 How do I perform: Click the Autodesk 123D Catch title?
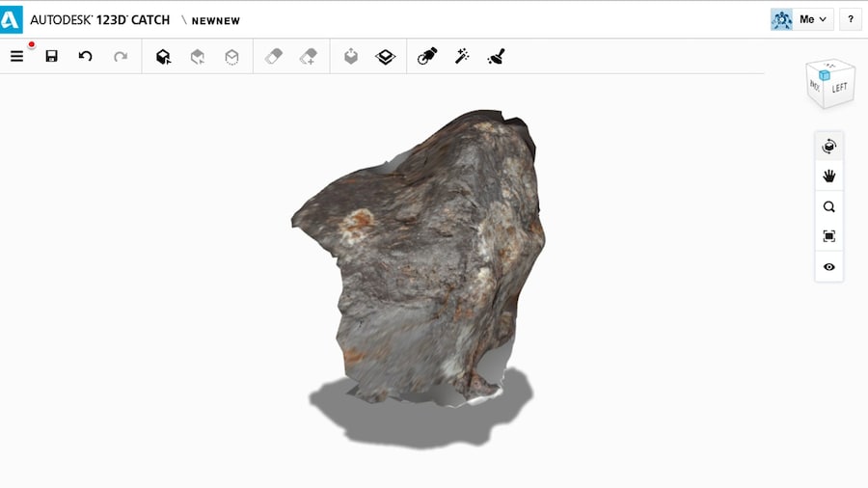[99, 20]
